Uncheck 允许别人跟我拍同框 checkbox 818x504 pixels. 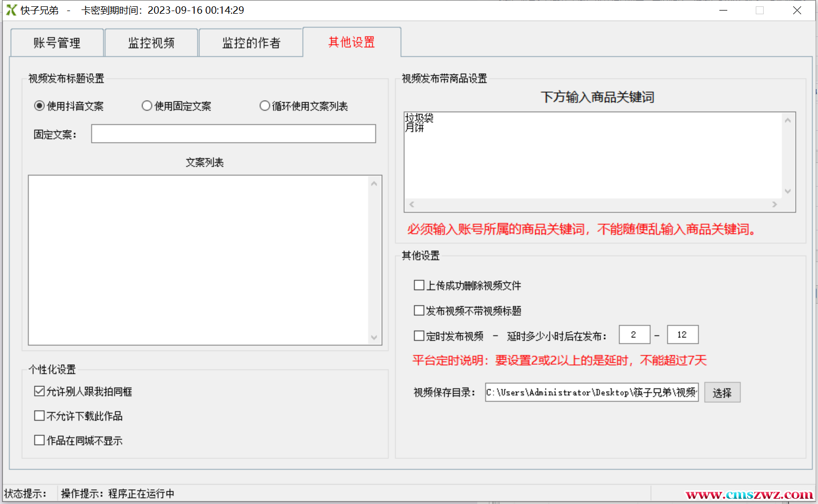40,391
